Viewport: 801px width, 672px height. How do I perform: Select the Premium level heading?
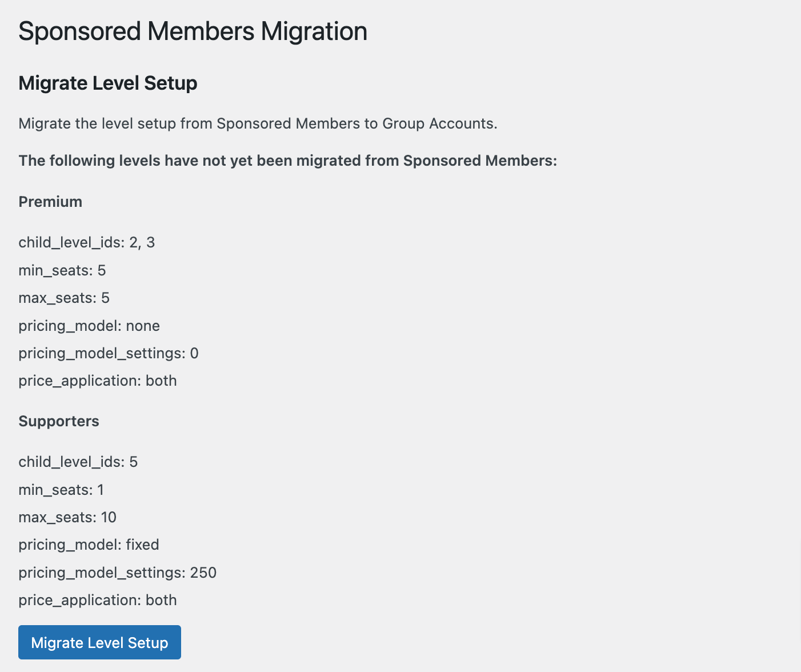50,201
